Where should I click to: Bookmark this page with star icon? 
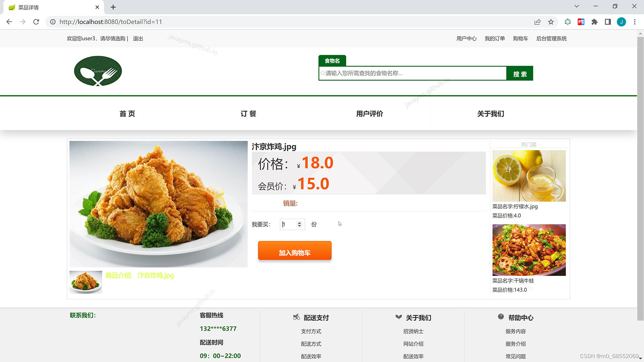pyautogui.click(x=551, y=22)
